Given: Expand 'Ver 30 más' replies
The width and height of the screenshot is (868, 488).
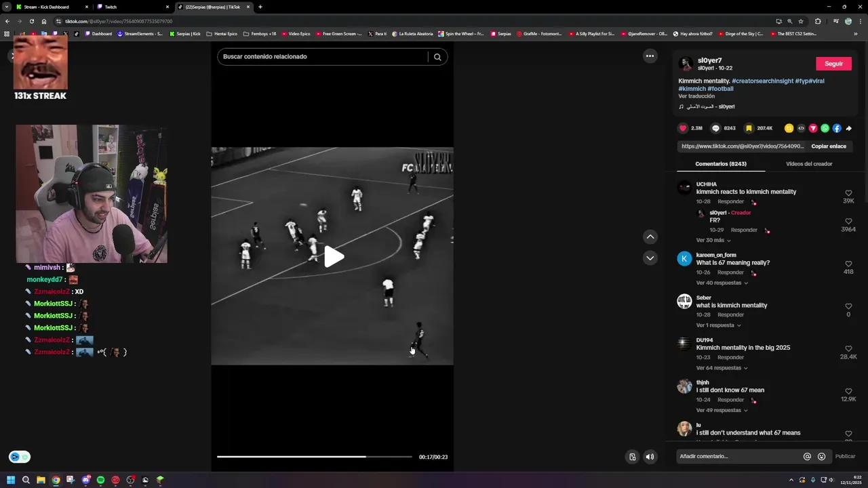Looking at the screenshot, I should 713,240.
